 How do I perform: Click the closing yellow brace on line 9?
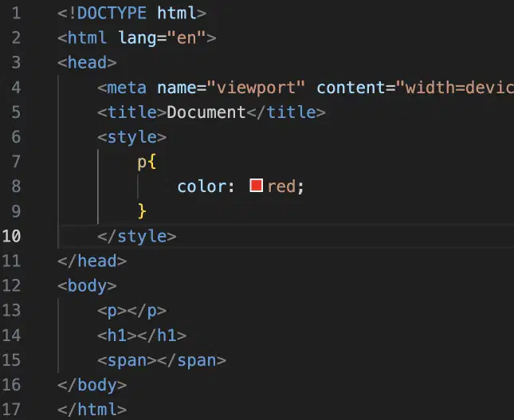pyautogui.click(x=142, y=211)
